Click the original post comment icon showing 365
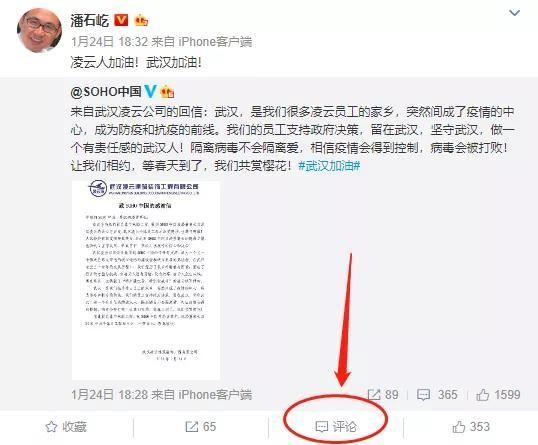The width and height of the screenshot is (538, 445). click(437, 395)
